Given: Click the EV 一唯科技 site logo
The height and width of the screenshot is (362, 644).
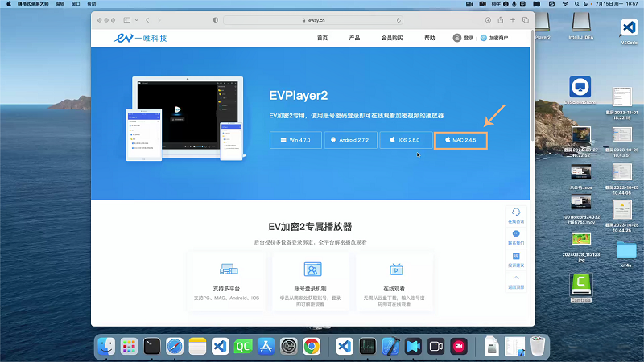Looking at the screenshot, I should 140,38.
